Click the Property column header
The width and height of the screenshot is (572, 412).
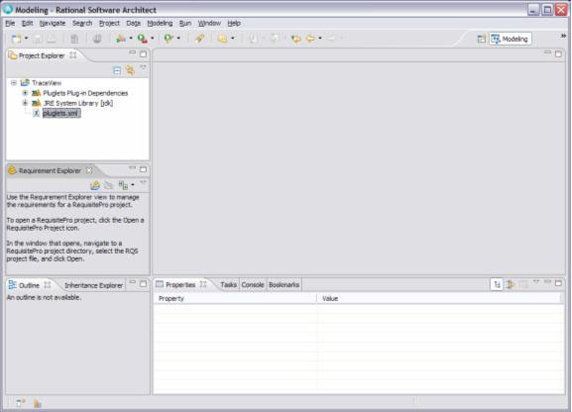pos(235,299)
